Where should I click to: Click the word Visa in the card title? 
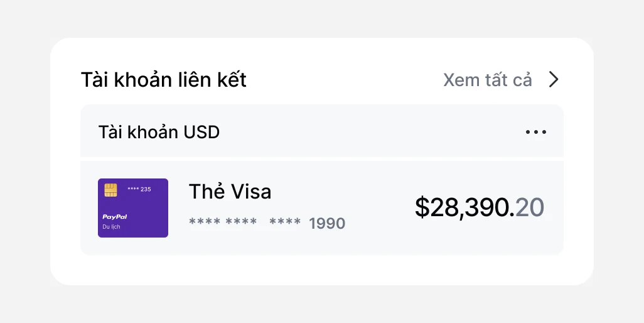point(250,192)
